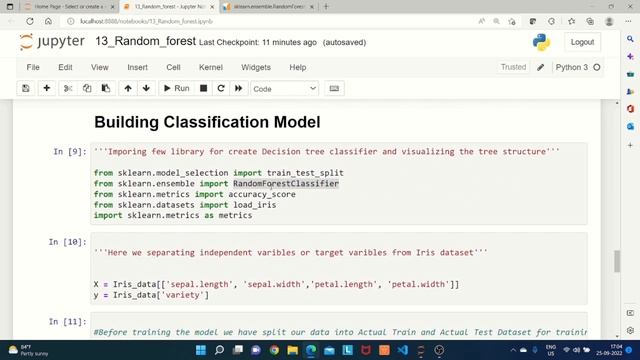Click the notebook vertical scrollbar thumb
This screenshot has width=640, height=360.
click(617, 261)
